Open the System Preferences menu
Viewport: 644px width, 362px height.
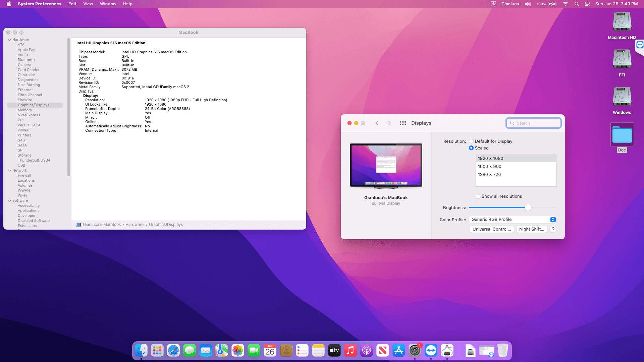click(x=40, y=4)
